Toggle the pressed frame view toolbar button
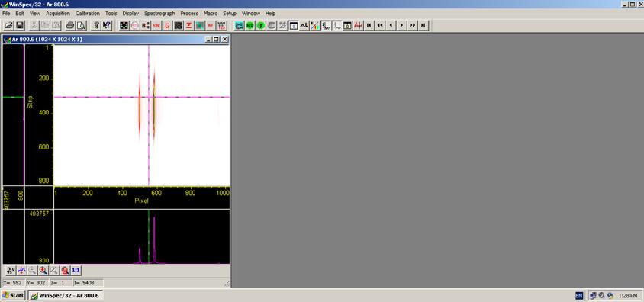 [293, 25]
